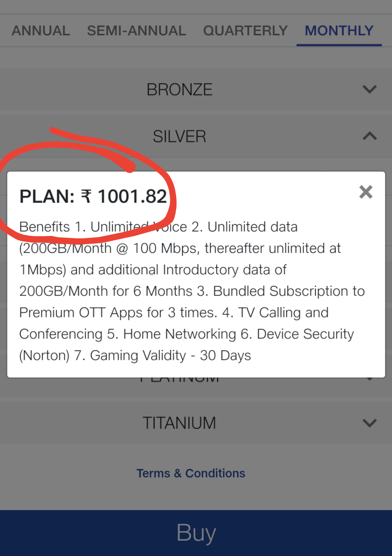Open the Terms & Conditions link
Image resolution: width=392 pixels, height=556 pixels.
(191, 473)
